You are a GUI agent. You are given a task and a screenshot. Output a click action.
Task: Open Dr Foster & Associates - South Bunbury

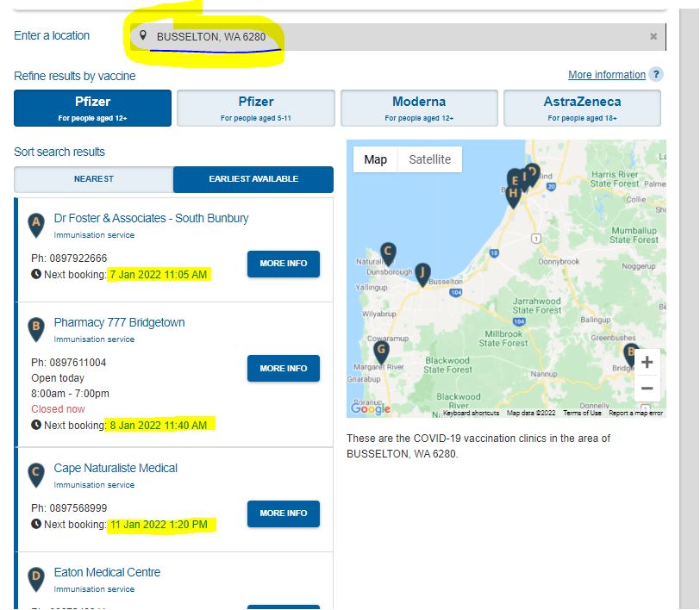pos(151,218)
